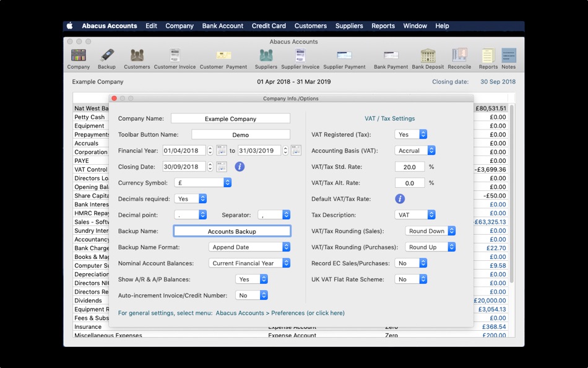
Task: Open the Suppliers menu in menu bar
Action: coord(349,26)
